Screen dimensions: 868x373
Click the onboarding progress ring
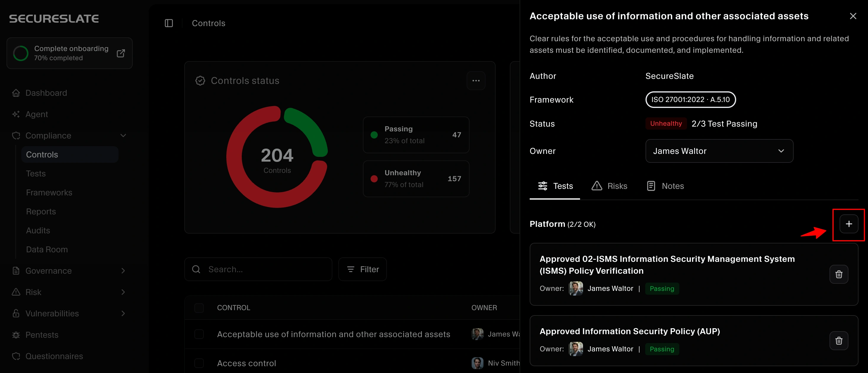20,53
